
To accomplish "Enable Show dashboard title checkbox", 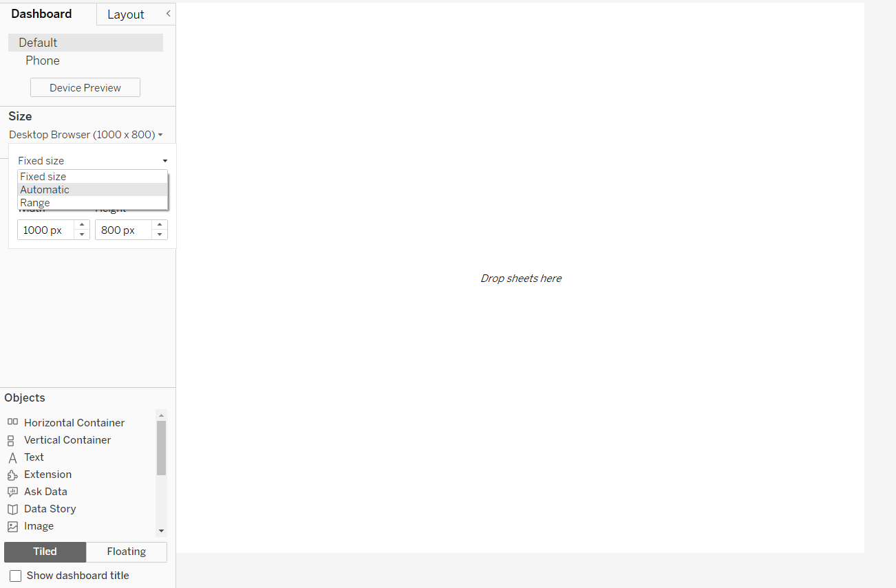I will point(15,576).
